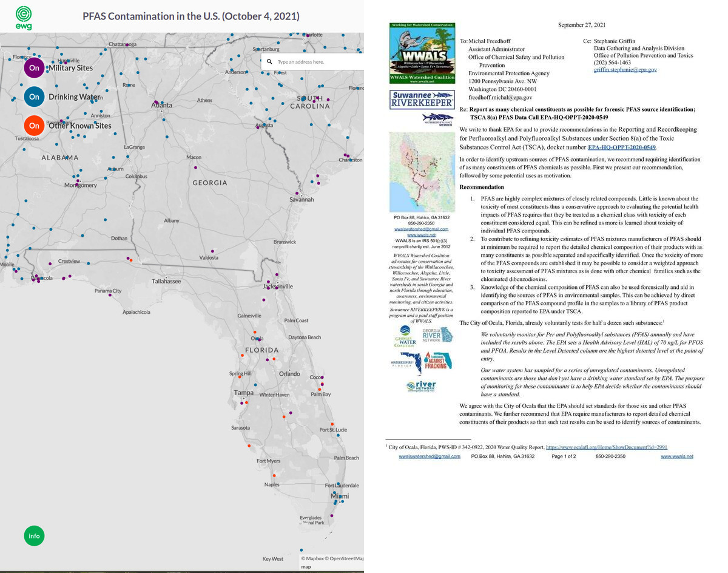Screen dimensions: 728x573
Task: Click the Naples label on the map
Action: (272, 485)
